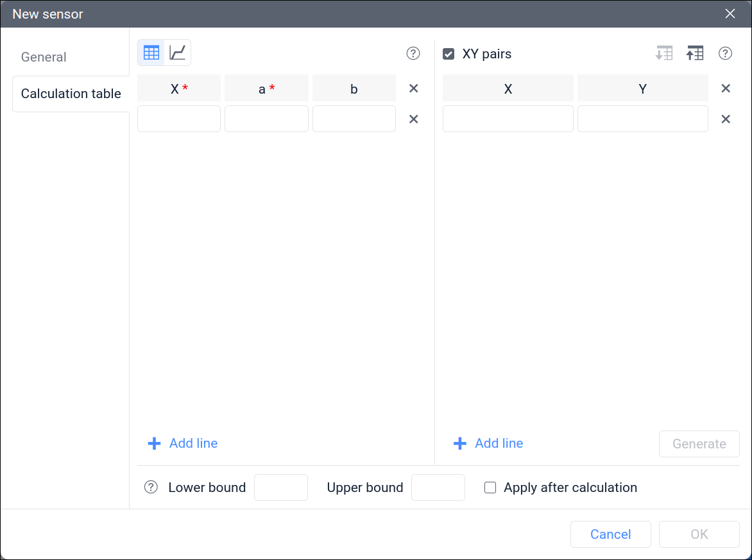Enable Apply after calculation checkbox
The width and height of the screenshot is (752, 560).
click(490, 488)
